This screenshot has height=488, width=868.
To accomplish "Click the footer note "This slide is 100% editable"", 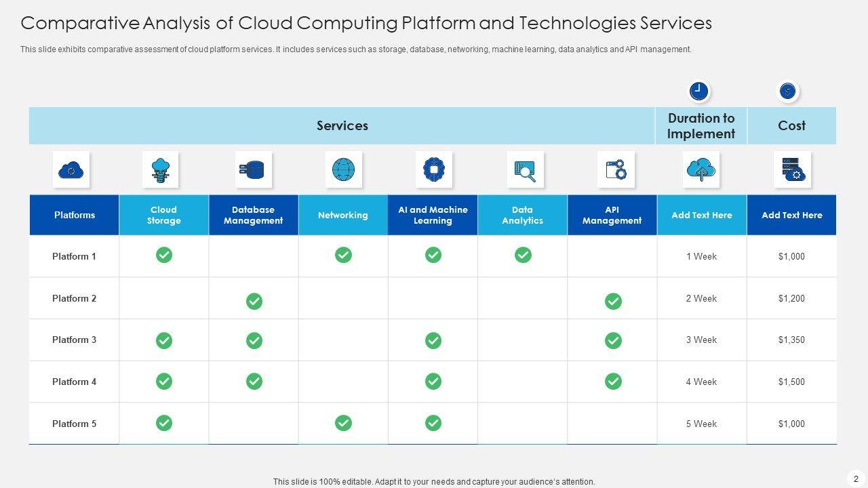I will (434, 482).
